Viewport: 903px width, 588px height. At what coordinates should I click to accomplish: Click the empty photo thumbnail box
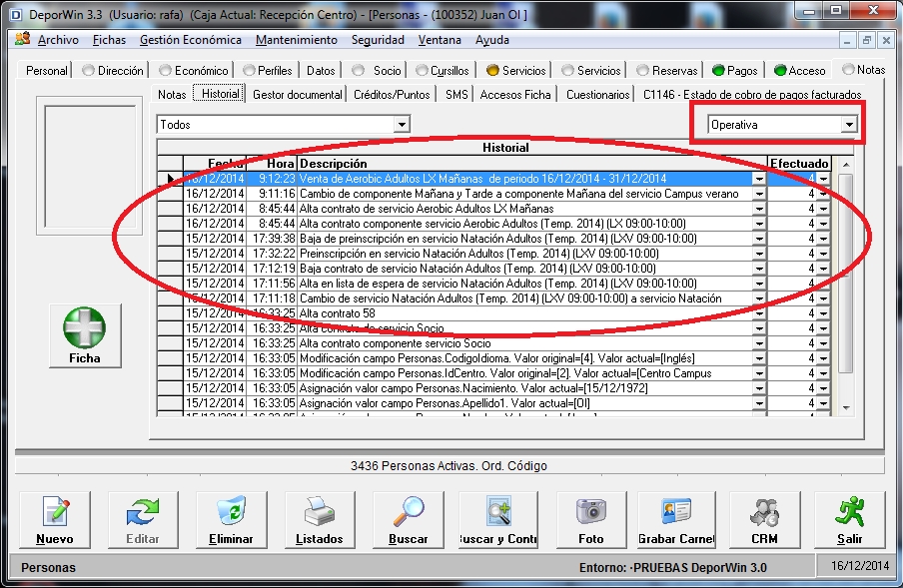[x=89, y=167]
